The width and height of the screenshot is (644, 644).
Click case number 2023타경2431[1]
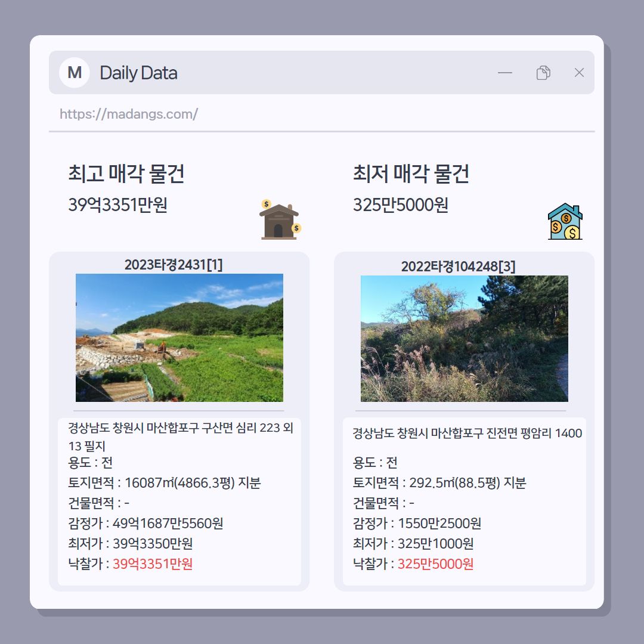click(x=174, y=265)
